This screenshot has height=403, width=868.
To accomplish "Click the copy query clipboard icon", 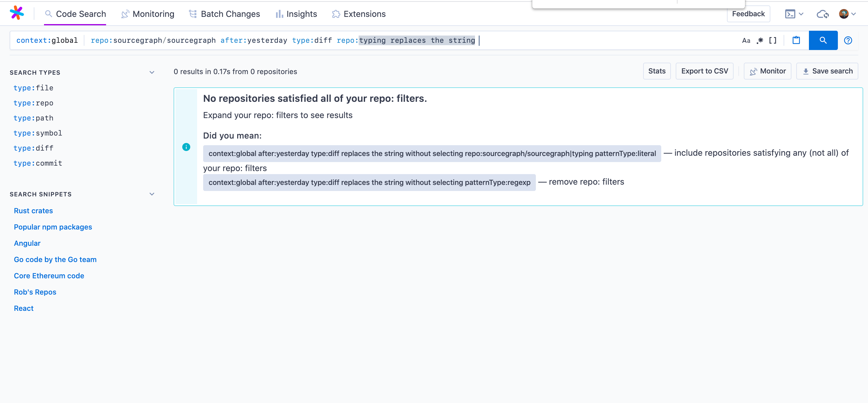I will click(x=796, y=40).
